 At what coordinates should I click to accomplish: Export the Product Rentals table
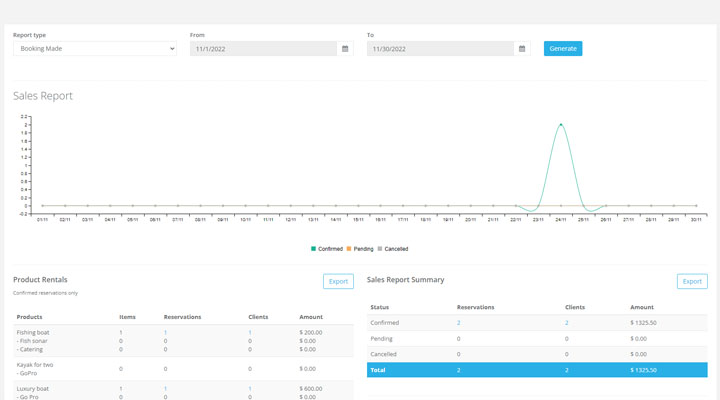click(x=338, y=282)
